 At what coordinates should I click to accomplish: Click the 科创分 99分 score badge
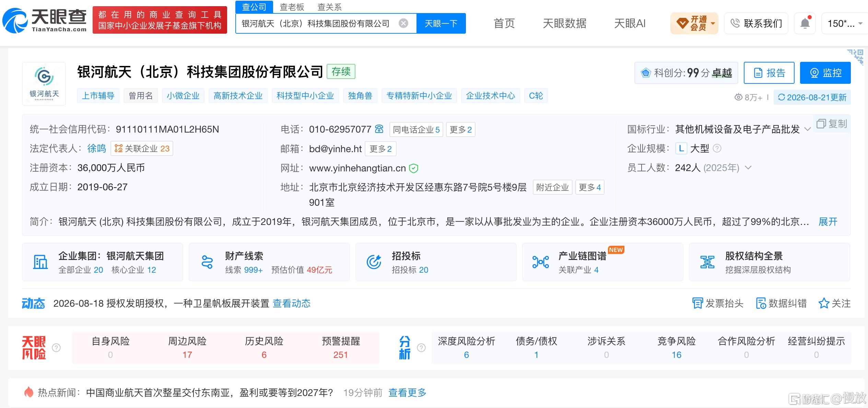click(x=686, y=73)
